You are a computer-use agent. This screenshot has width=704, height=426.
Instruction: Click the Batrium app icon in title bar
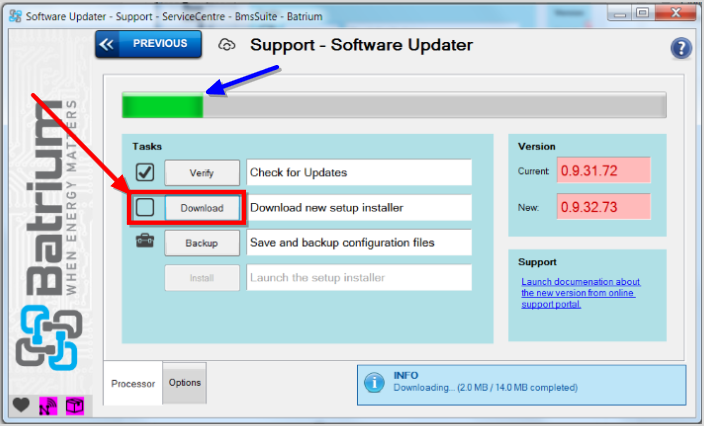[15, 16]
